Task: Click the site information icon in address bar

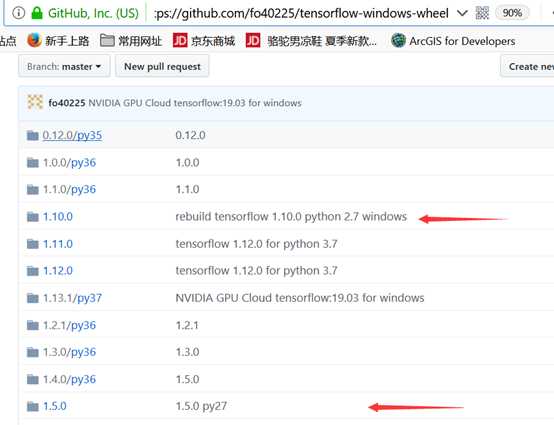Action: click(18, 13)
